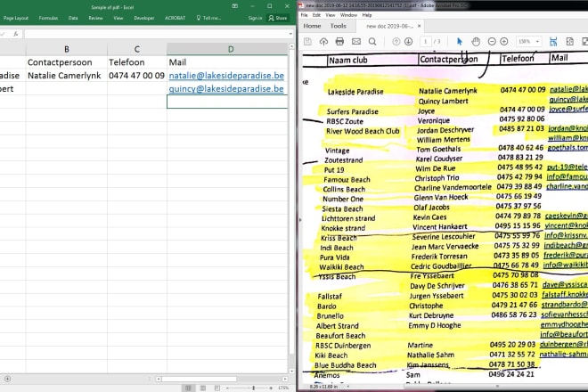Screen dimensions: 588x392
Task: Click the Acrobat page number field
Action: (425, 41)
